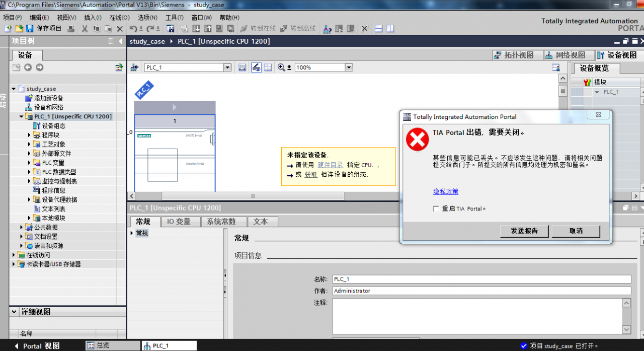Collapse the PLC_1 [Unspecific CPU 1200] node
Viewport: 644px width, 351px height.
(22, 116)
